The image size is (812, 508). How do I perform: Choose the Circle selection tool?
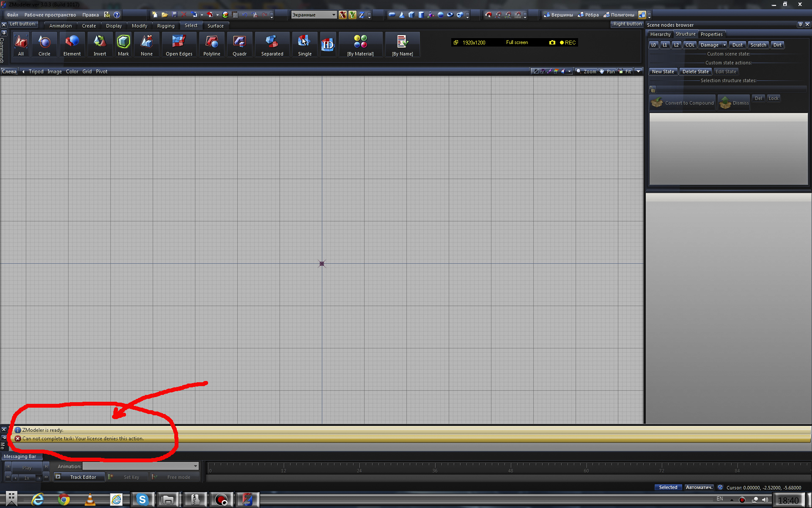[x=44, y=45]
